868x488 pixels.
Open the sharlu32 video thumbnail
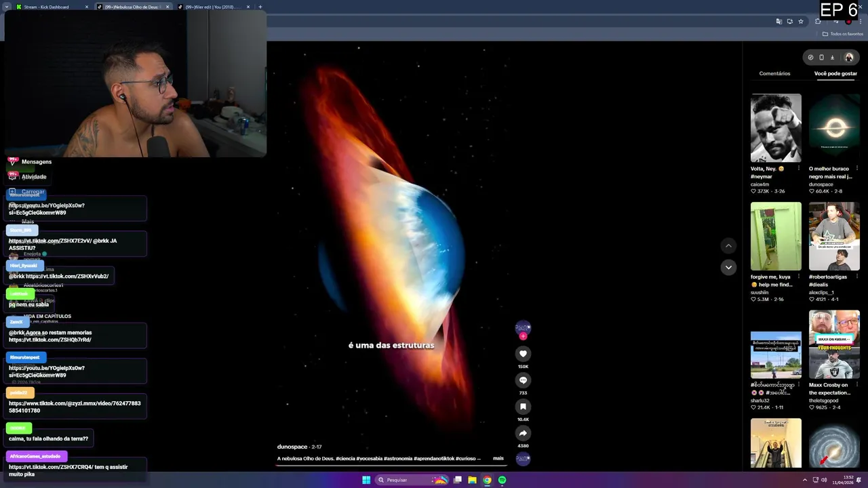click(x=776, y=355)
